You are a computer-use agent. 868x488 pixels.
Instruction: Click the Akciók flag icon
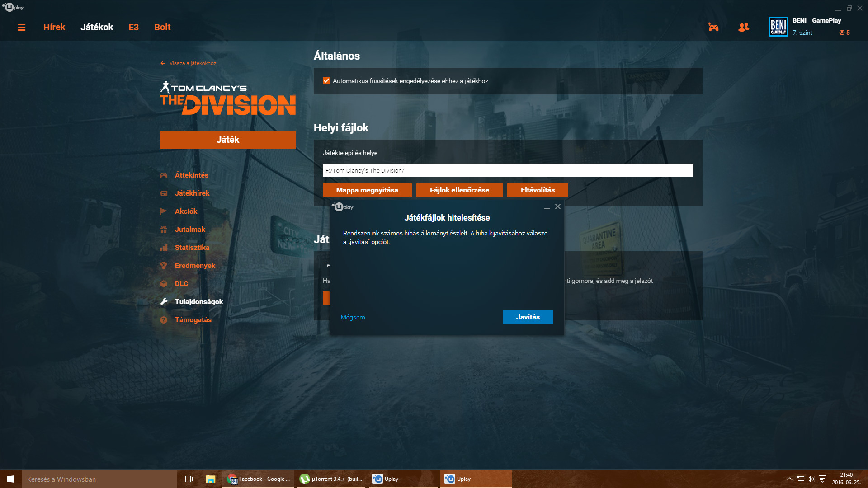tap(164, 211)
